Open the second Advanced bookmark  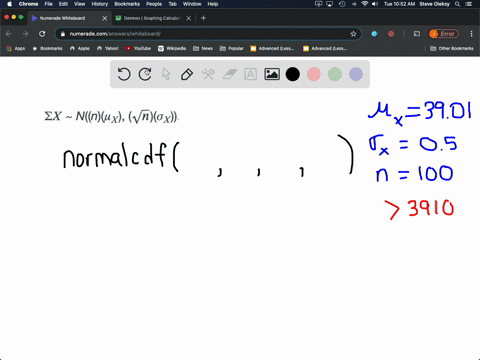click(325, 48)
